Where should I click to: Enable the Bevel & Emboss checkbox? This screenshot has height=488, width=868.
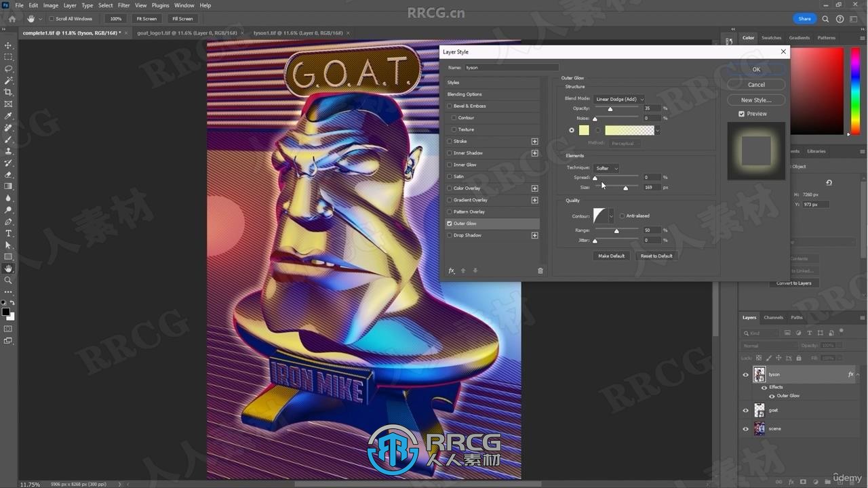[449, 106]
